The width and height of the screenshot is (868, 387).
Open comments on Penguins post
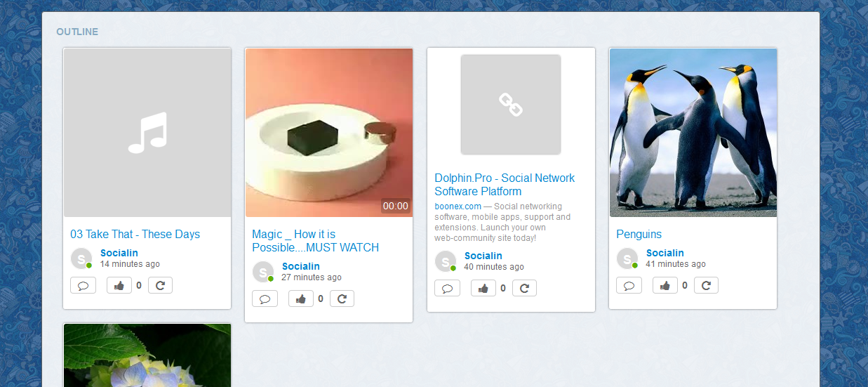629,285
